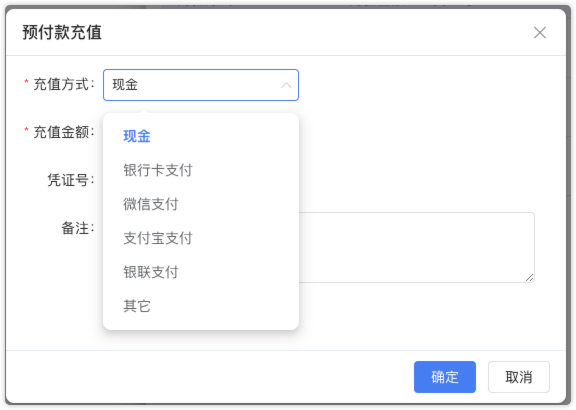This screenshot has height=410, width=576.
Task: Click the 取消 button
Action: [x=519, y=377]
